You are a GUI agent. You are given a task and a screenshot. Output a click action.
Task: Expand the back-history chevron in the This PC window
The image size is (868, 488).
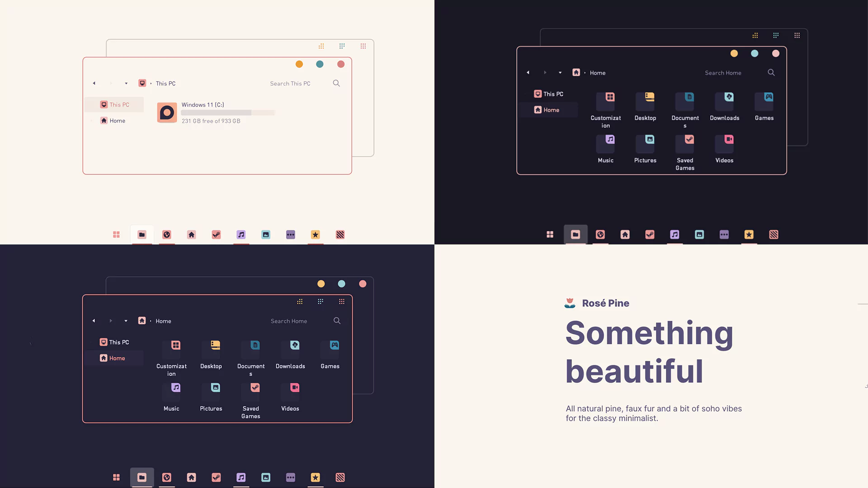[126, 83]
